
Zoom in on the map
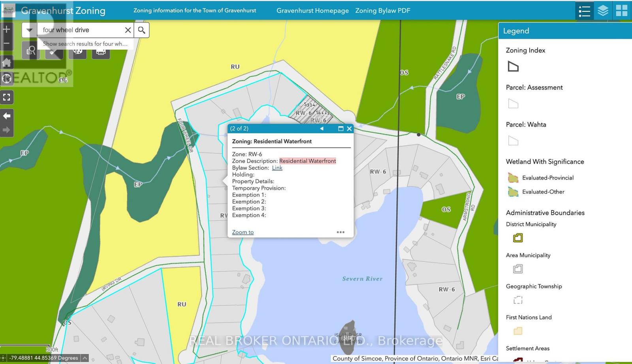coord(6,29)
